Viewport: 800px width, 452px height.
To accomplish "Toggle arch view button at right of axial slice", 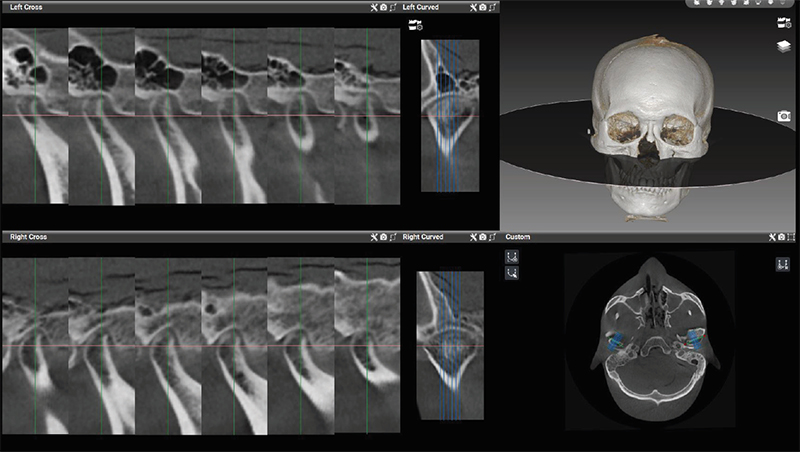I will click(x=783, y=264).
